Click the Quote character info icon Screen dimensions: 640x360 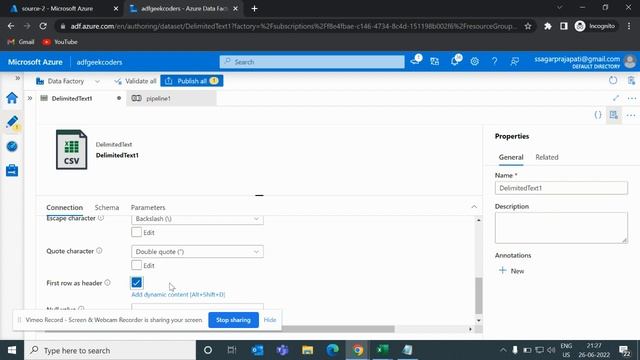pyautogui.click(x=99, y=251)
